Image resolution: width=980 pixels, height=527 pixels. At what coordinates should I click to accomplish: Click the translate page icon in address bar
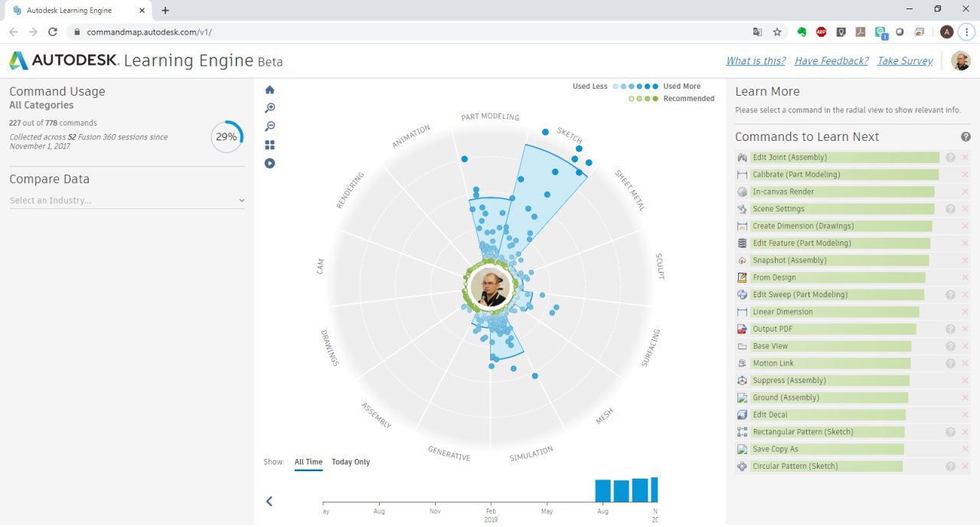757,32
